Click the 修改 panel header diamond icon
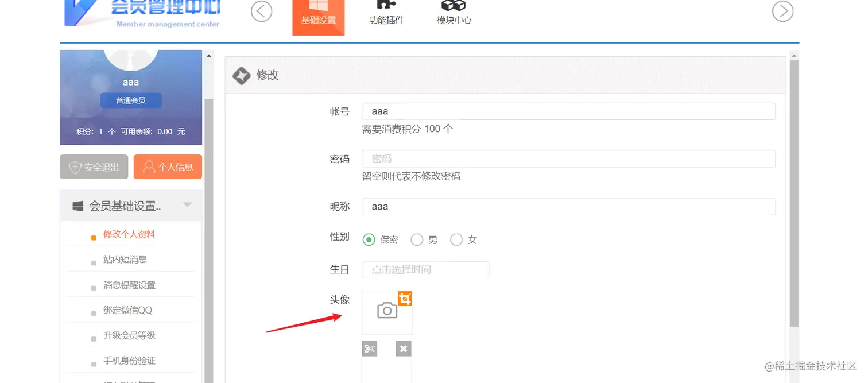Image resolution: width=868 pixels, height=383 pixels. (x=242, y=75)
